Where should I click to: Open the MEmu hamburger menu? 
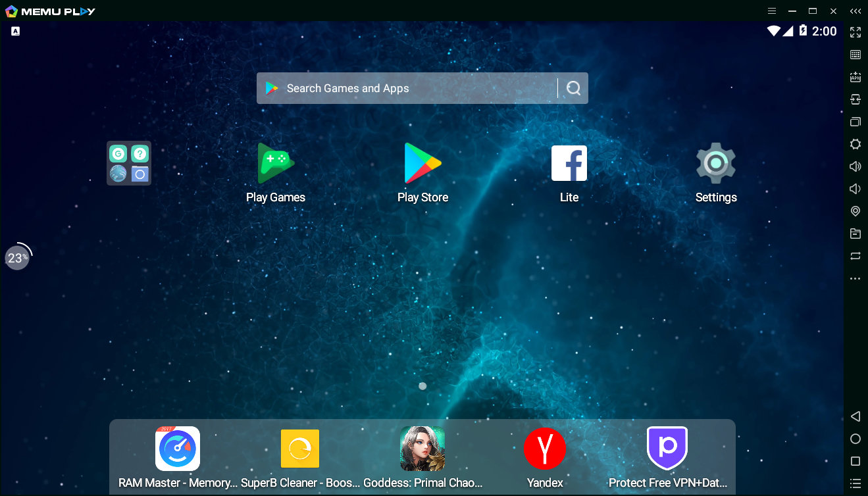tap(773, 11)
